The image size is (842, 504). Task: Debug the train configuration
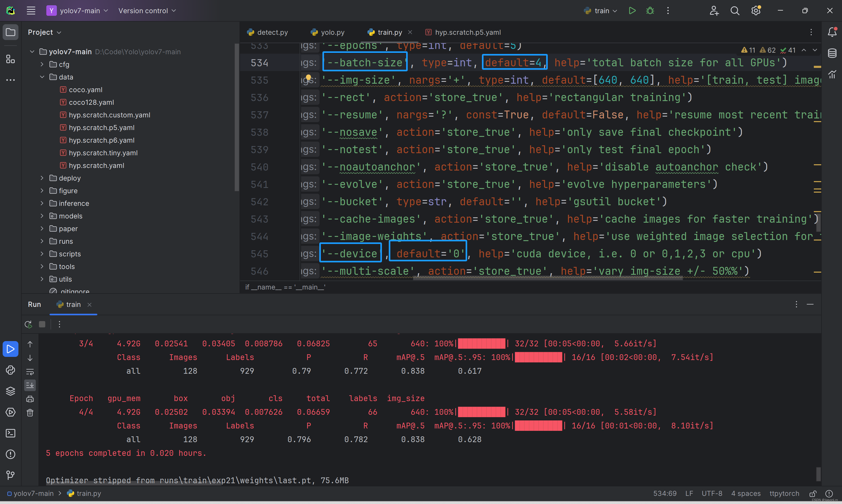[x=650, y=11]
